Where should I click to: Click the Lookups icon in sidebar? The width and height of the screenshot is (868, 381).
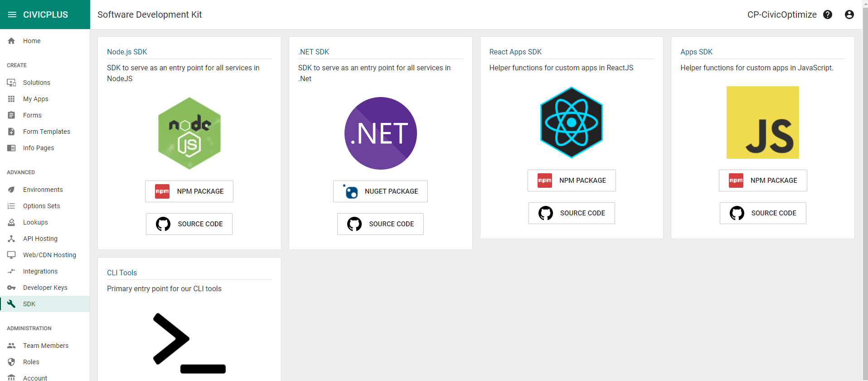pyautogui.click(x=11, y=222)
